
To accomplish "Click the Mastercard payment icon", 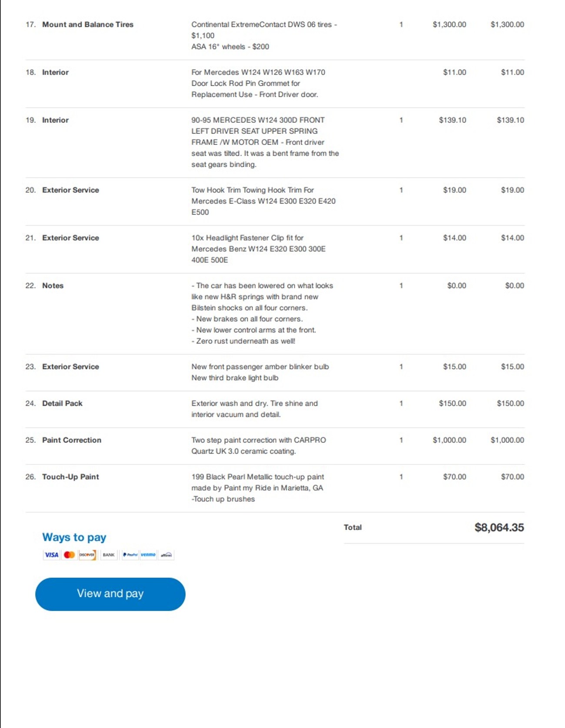I will tap(69, 555).
